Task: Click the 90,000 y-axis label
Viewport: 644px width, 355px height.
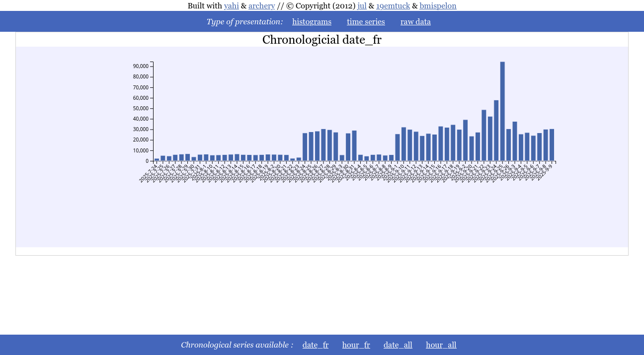Action: (141, 67)
